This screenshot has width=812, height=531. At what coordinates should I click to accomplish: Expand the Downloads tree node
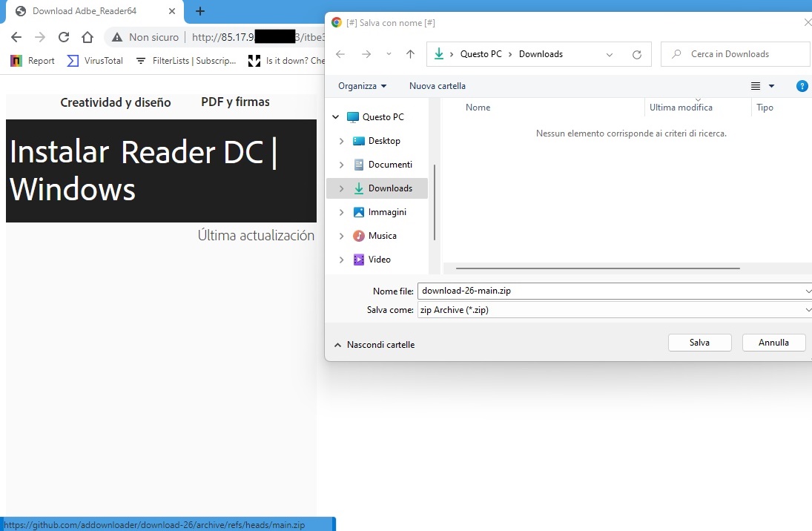tap(341, 188)
